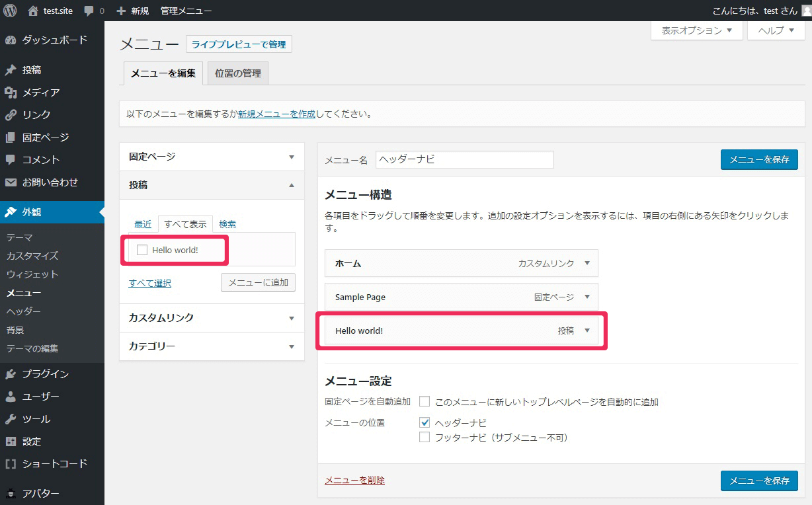This screenshot has width=812, height=505.
Task: Click the wrench icon for ツール
Action: click(11, 419)
